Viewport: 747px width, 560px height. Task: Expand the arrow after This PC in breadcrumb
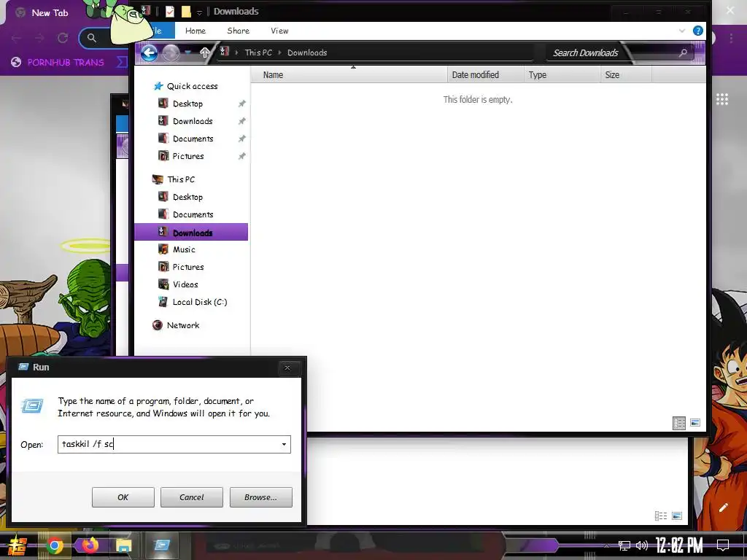tap(279, 52)
